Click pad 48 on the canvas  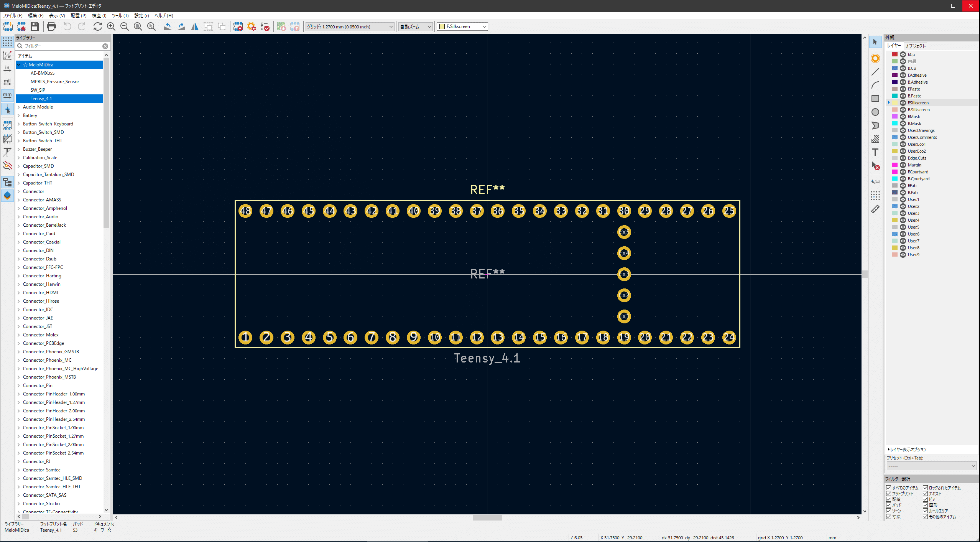coord(245,211)
